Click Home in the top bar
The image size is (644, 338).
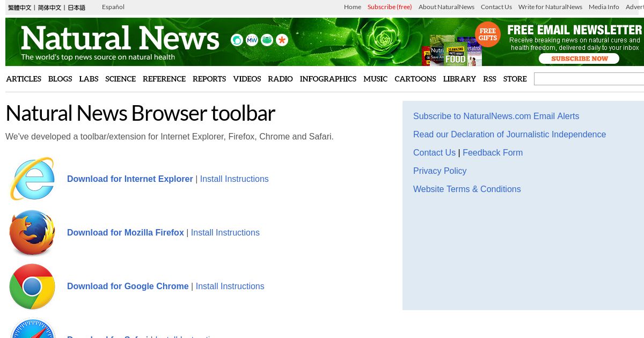(353, 7)
